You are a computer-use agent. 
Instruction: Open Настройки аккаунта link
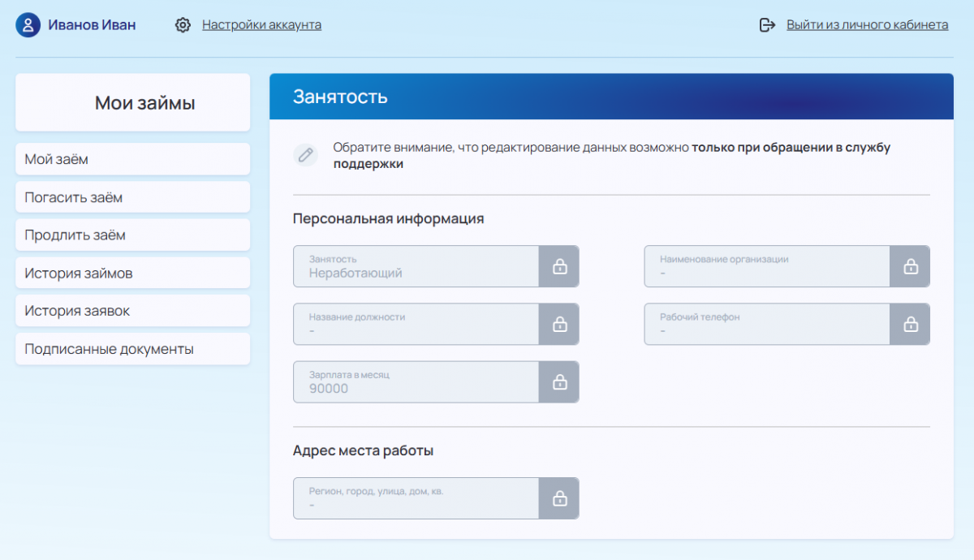coord(261,25)
